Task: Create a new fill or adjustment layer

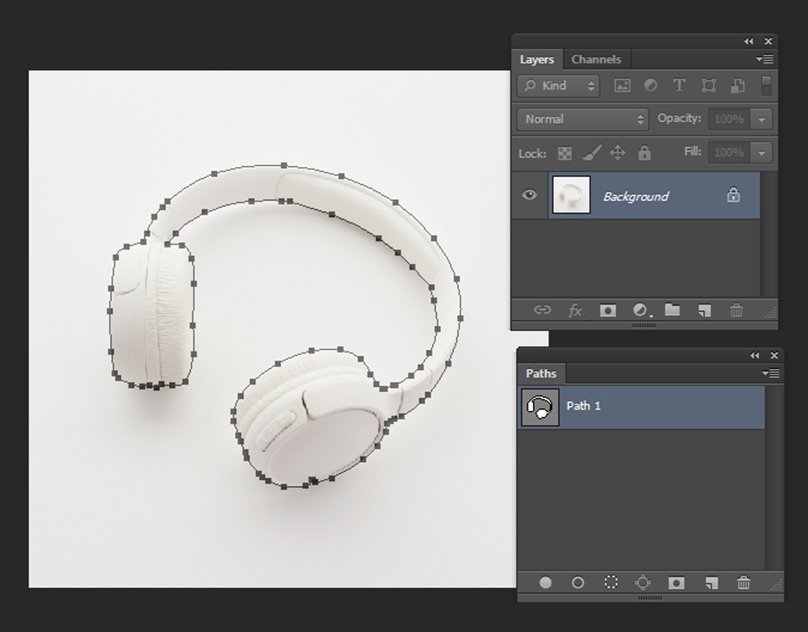Action: point(641,310)
